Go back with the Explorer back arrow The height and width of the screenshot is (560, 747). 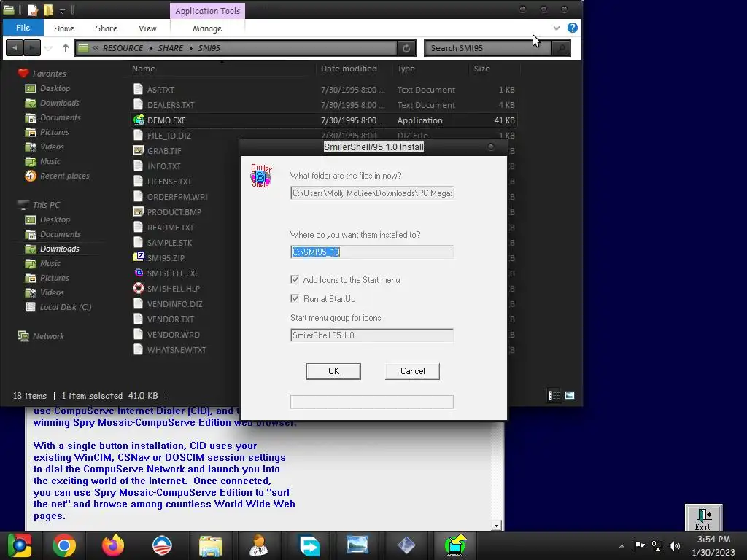point(15,47)
